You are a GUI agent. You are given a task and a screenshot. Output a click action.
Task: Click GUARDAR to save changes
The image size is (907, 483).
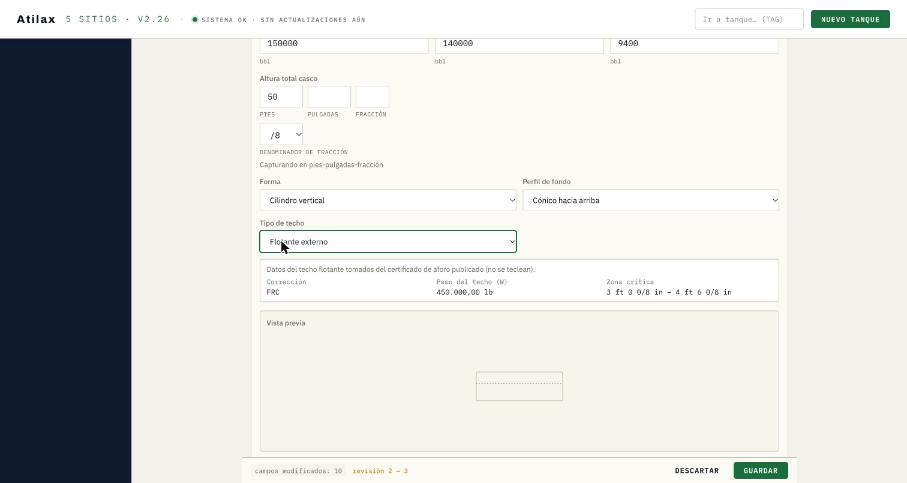point(761,471)
